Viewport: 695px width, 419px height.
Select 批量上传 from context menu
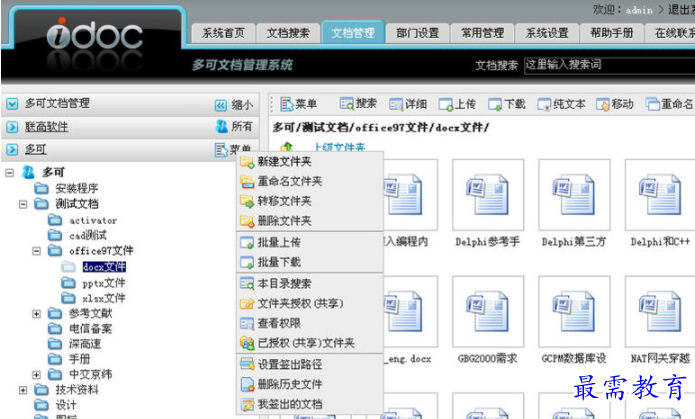[x=310, y=242]
